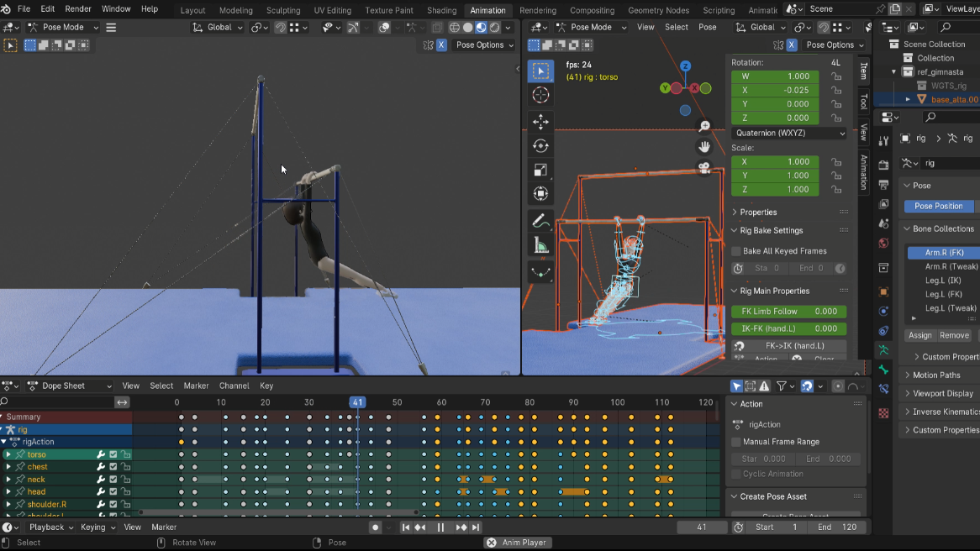Open the File menu
This screenshot has height=551, width=980.
(24, 9)
